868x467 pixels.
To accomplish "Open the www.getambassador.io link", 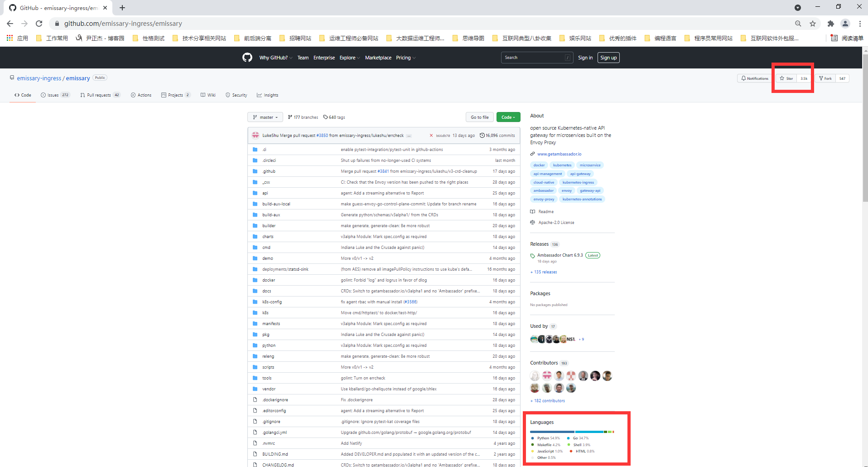I will tap(559, 154).
